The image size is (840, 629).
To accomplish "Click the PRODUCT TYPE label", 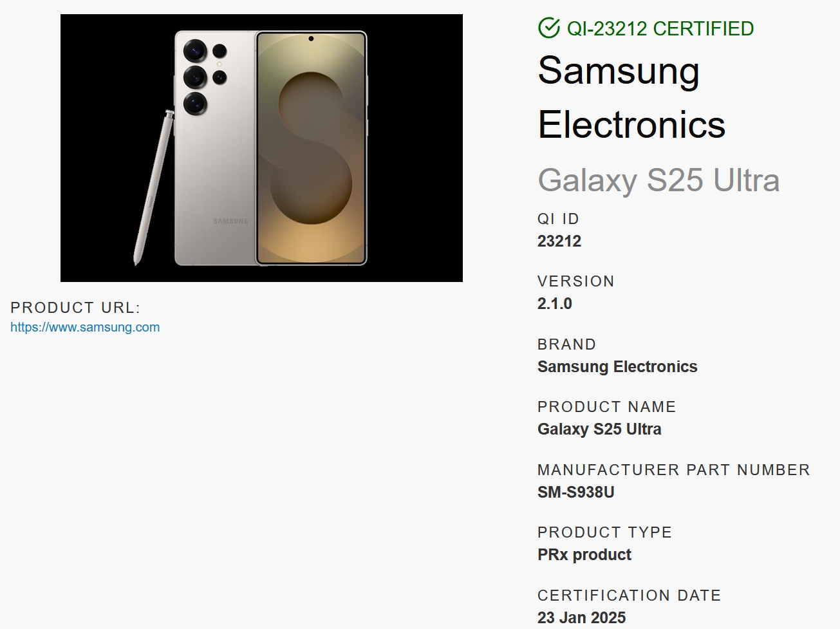I will tap(605, 532).
